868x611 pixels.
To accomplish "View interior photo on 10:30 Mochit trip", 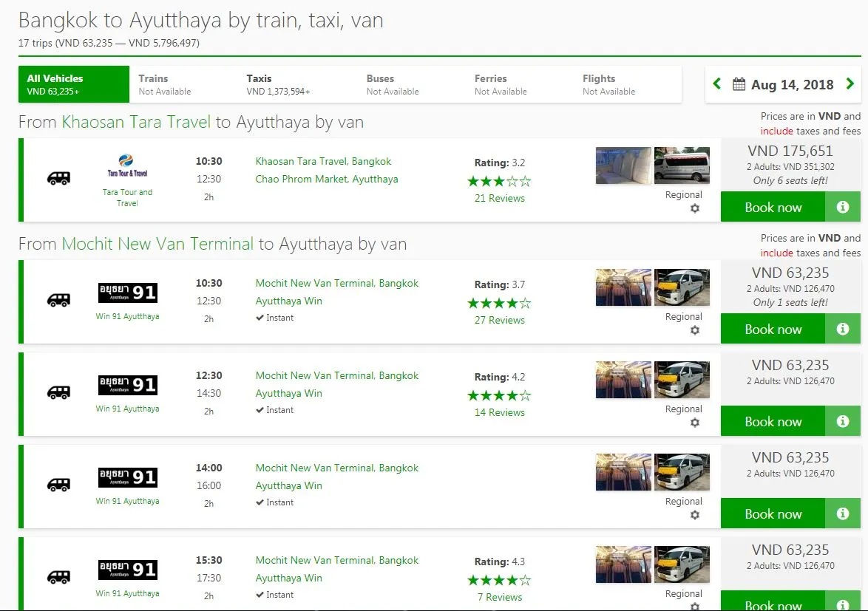I will [623, 287].
